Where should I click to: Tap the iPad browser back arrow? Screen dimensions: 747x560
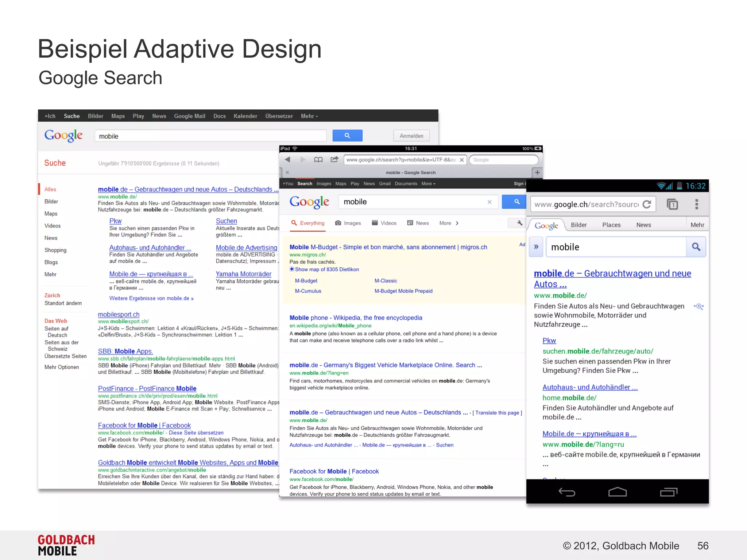(x=287, y=160)
